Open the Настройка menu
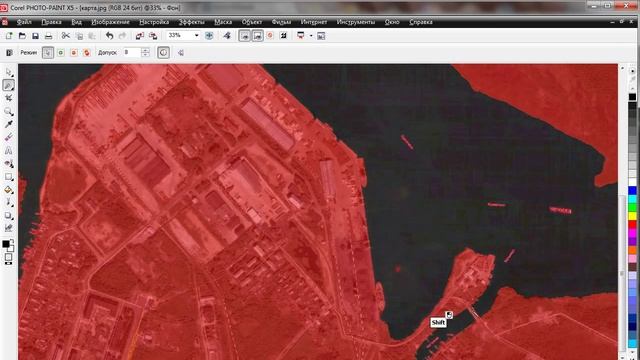Image resolution: width=640 pixels, height=360 pixels. point(154,22)
